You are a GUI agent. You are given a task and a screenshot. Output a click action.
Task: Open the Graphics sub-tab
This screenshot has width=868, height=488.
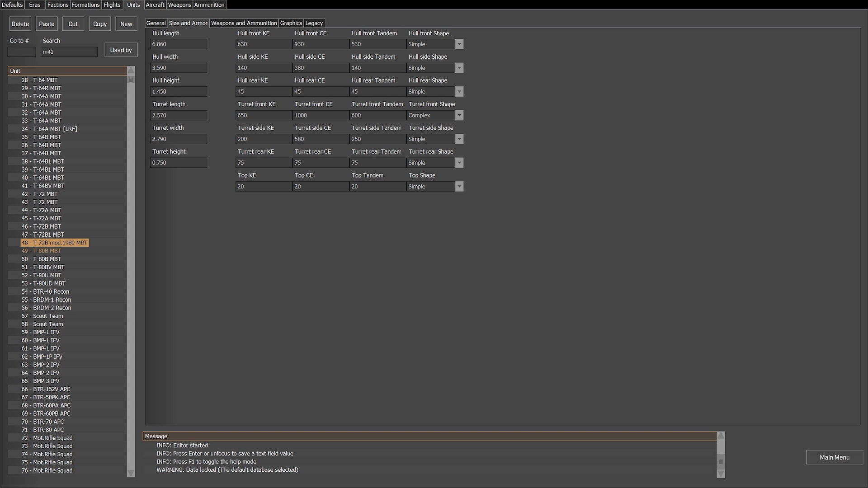click(x=291, y=23)
